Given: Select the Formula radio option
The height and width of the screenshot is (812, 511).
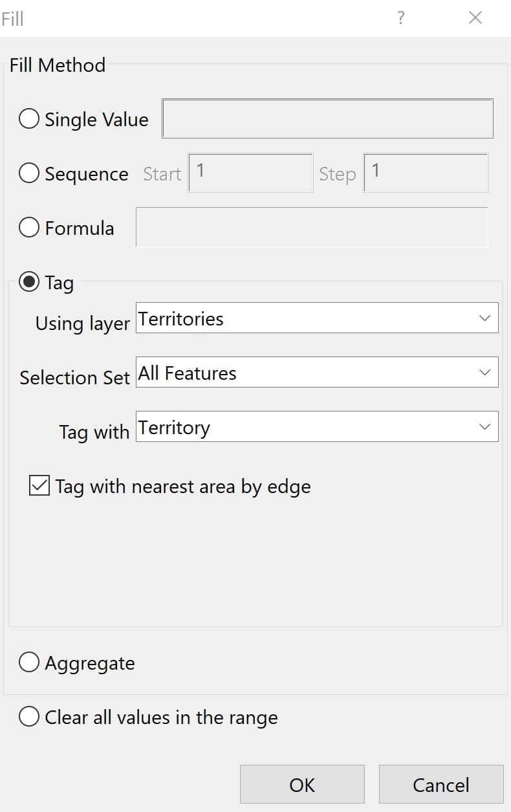Looking at the screenshot, I should 29,228.
